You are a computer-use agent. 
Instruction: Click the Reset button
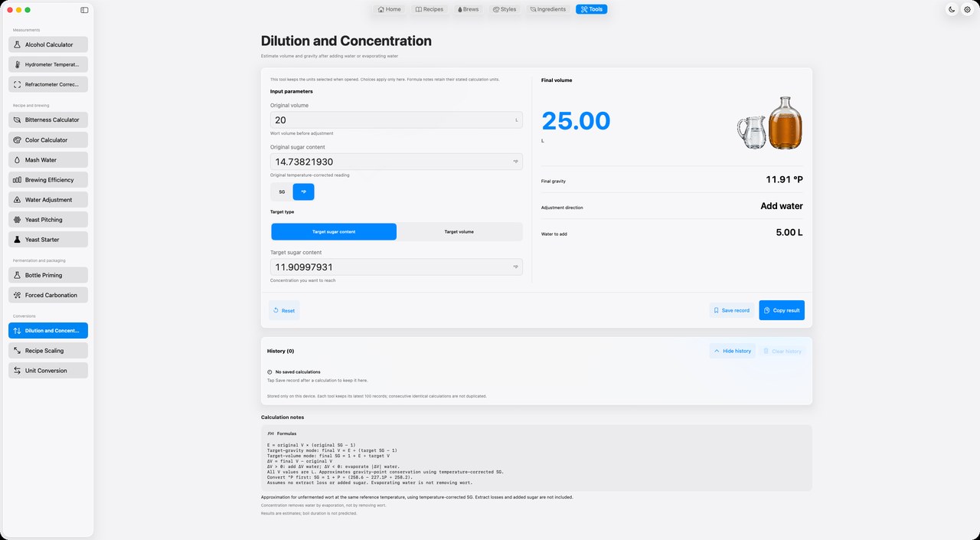(284, 310)
